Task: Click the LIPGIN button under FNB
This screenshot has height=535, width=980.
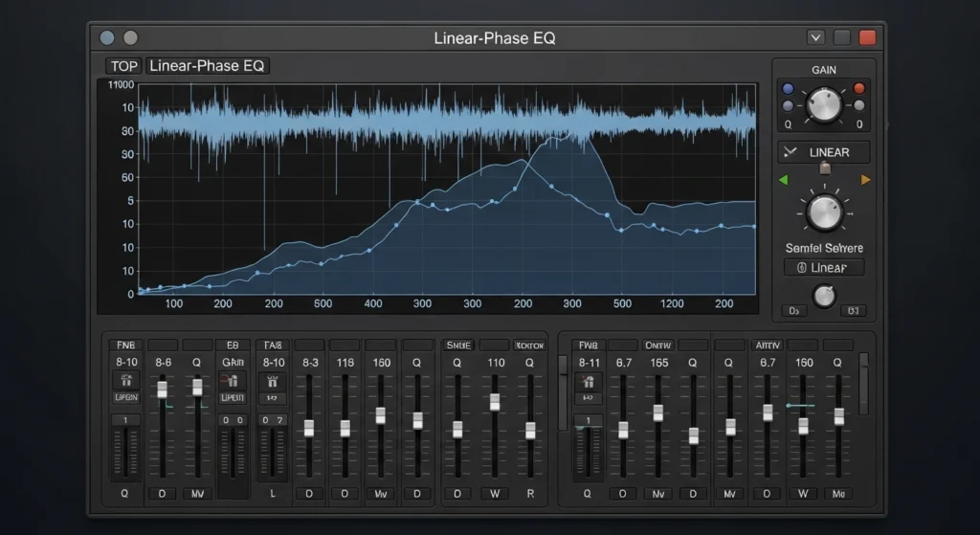Action: tap(126, 397)
